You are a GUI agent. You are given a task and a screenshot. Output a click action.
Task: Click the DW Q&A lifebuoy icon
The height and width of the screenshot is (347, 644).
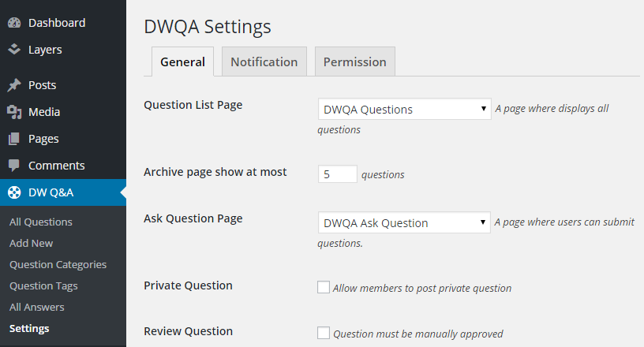[x=14, y=192]
